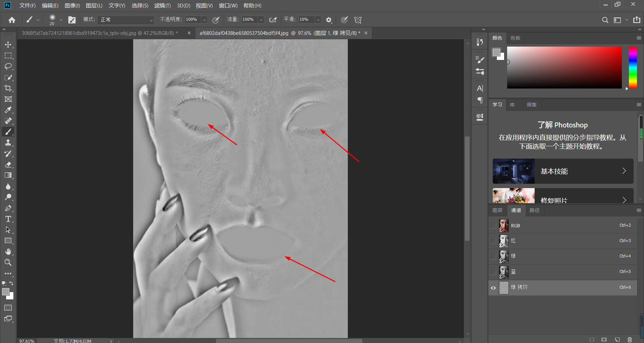Expand the smoothing 平滑 slider arrow
This screenshot has height=343, width=644.
pyautogui.click(x=318, y=20)
